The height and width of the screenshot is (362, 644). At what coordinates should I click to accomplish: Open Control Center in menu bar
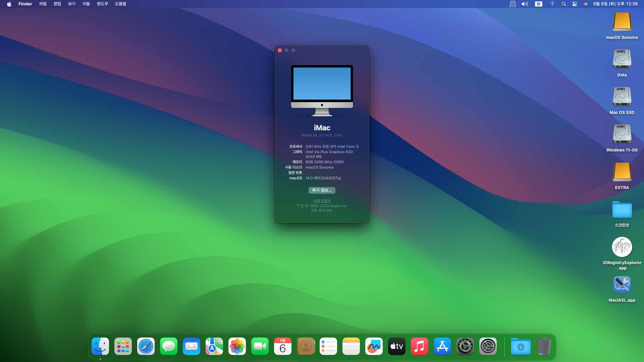click(x=575, y=4)
